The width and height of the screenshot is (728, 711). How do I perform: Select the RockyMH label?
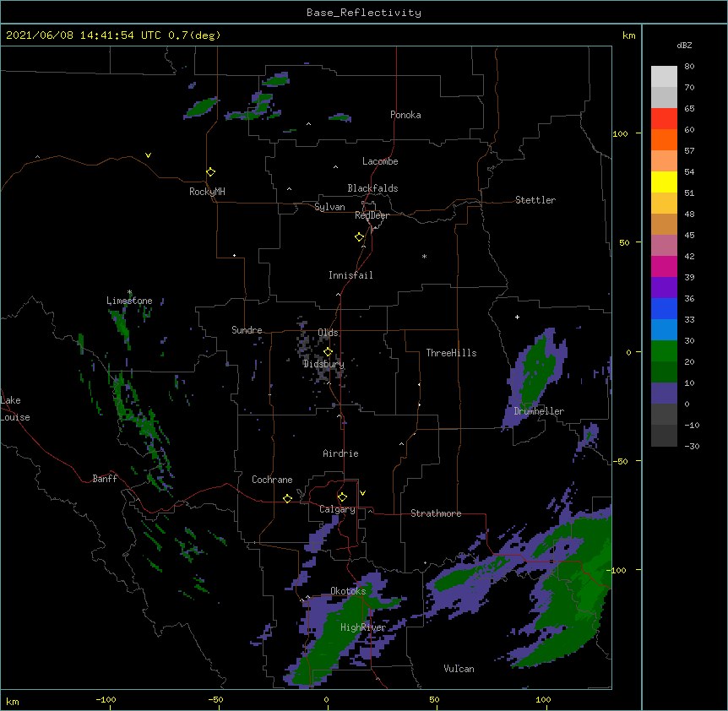click(x=207, y=192)
